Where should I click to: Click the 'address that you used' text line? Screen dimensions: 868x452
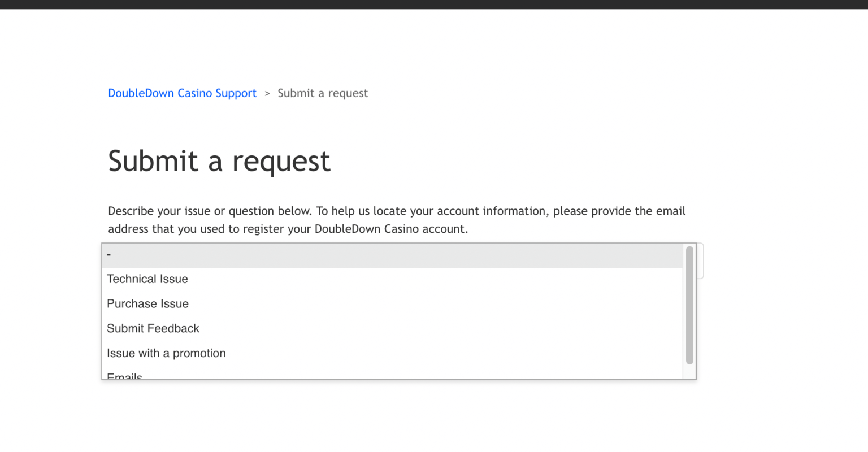288,229
